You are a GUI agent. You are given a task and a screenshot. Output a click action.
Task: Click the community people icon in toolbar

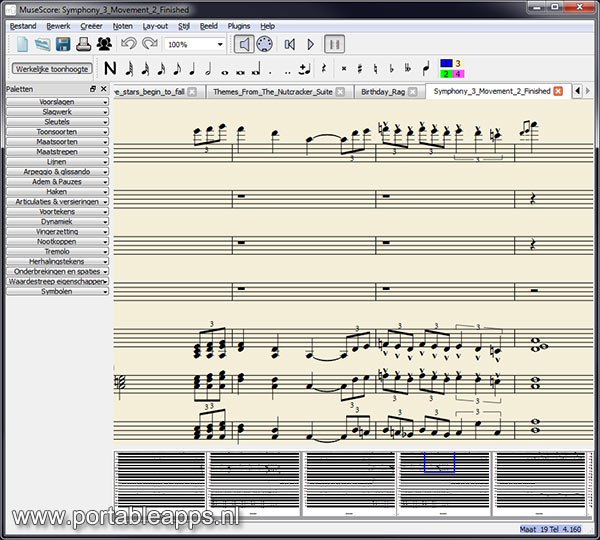click(104, 44)
